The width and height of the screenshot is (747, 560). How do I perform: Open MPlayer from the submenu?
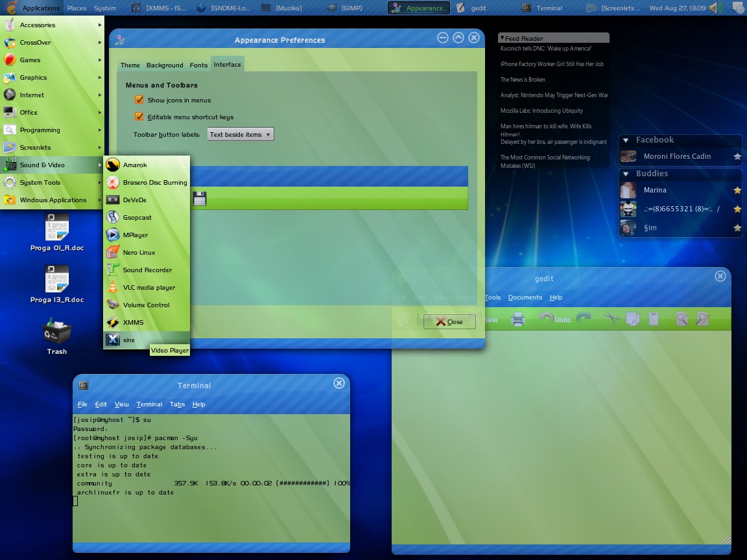[x=147, y=235]
